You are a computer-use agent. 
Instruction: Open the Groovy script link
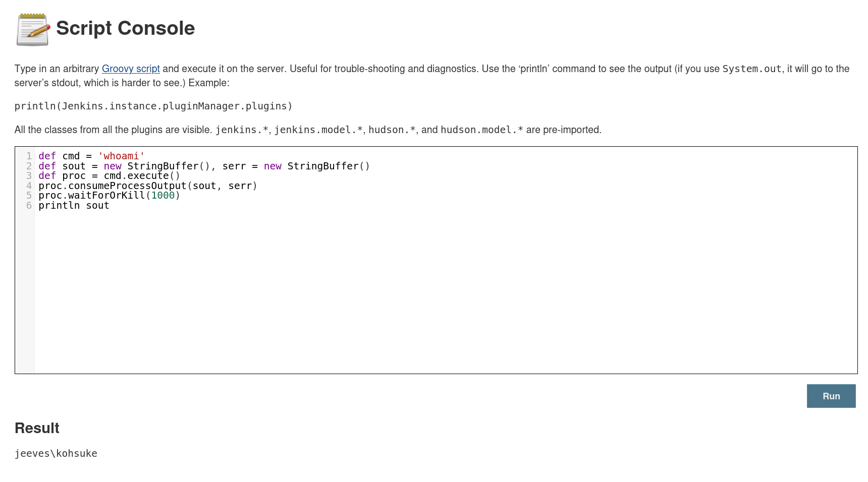coord(131,69)
